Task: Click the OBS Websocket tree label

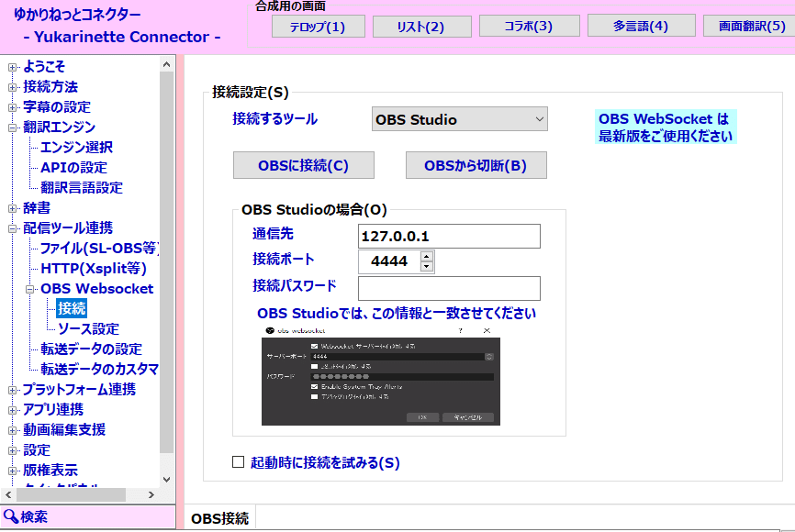Action: point(96,289)
